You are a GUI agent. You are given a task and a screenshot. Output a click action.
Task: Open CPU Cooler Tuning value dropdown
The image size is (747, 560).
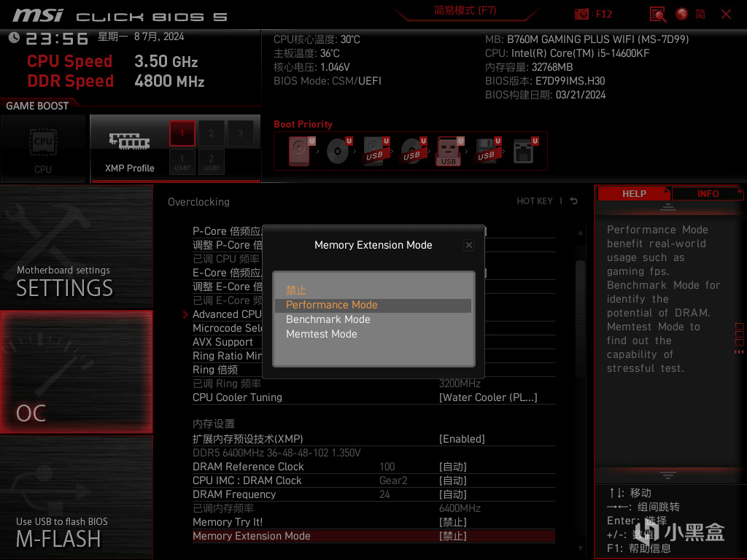point(488,397)
